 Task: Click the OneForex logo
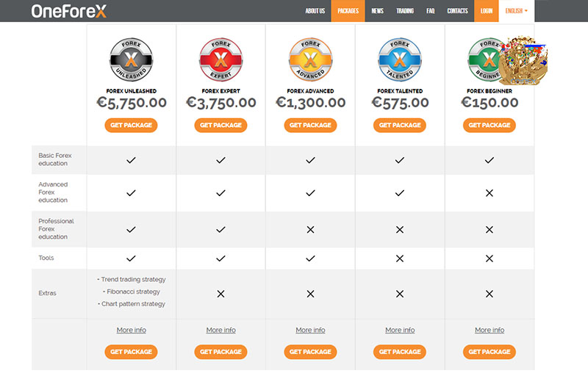tap(69, 11)
